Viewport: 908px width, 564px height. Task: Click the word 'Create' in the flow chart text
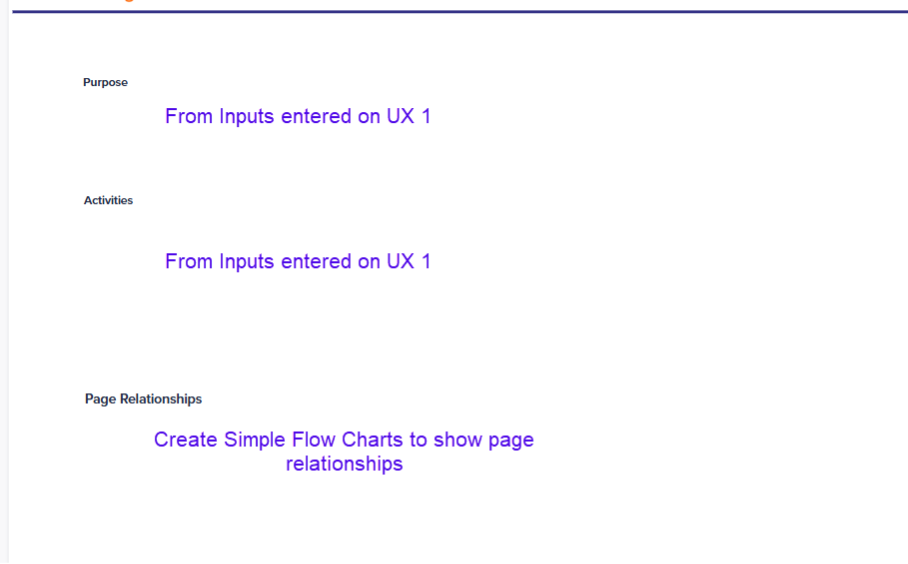tap(185, 440)
